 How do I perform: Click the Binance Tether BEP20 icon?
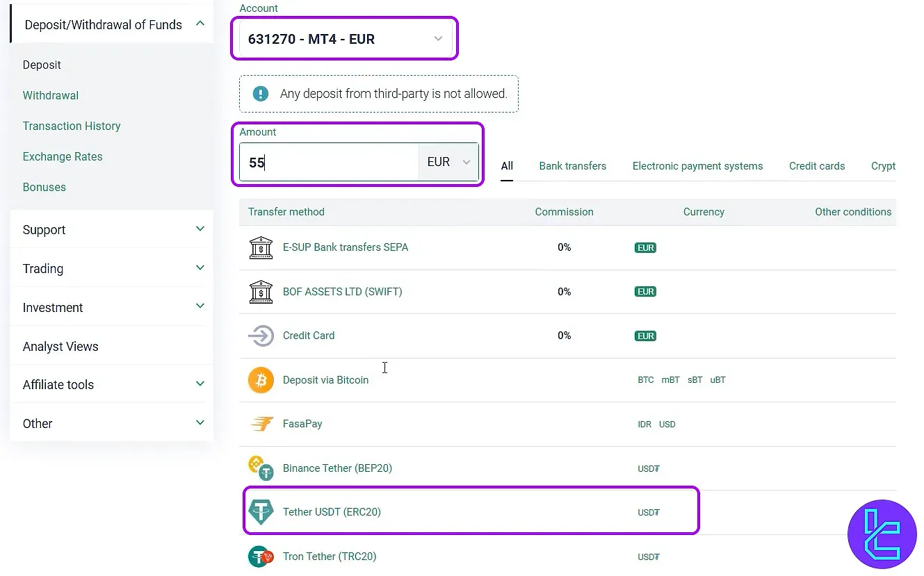[x=261, y=468]
